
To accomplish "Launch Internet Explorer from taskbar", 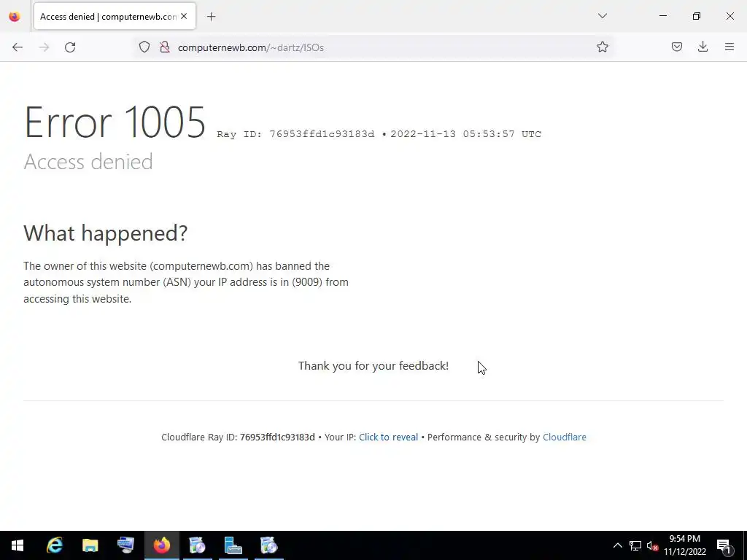I will coord(55,545).
